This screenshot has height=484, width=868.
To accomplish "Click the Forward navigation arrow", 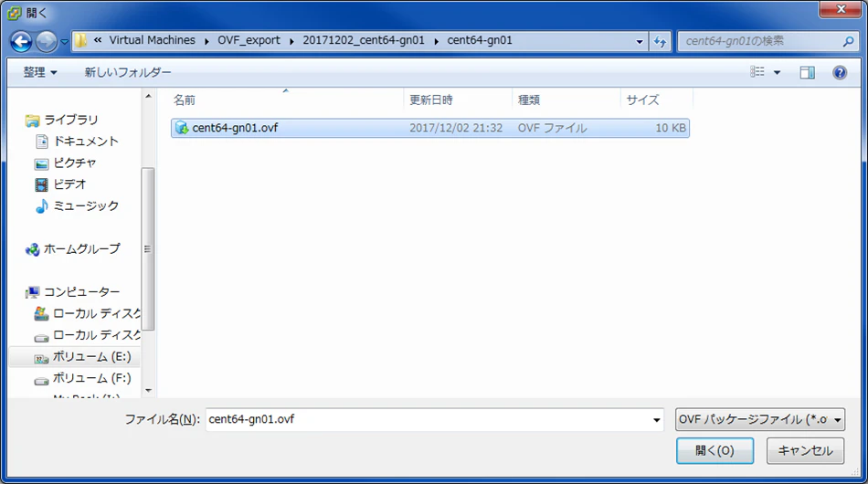I will click(46, 41).
